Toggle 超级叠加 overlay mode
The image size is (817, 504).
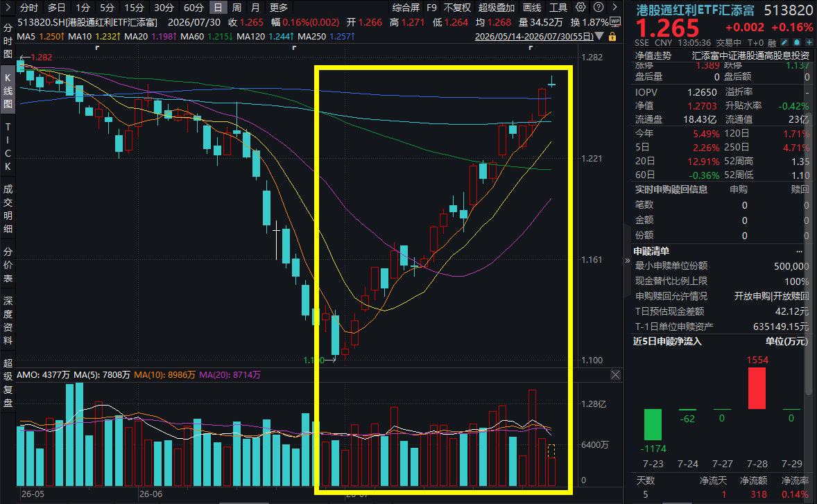coord(496,8)
